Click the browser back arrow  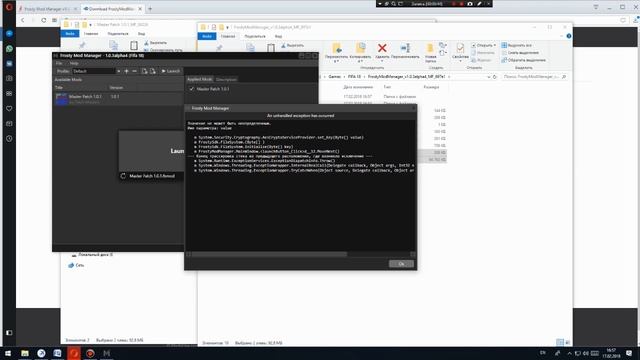pyautogui.click(x=23, y=20)
